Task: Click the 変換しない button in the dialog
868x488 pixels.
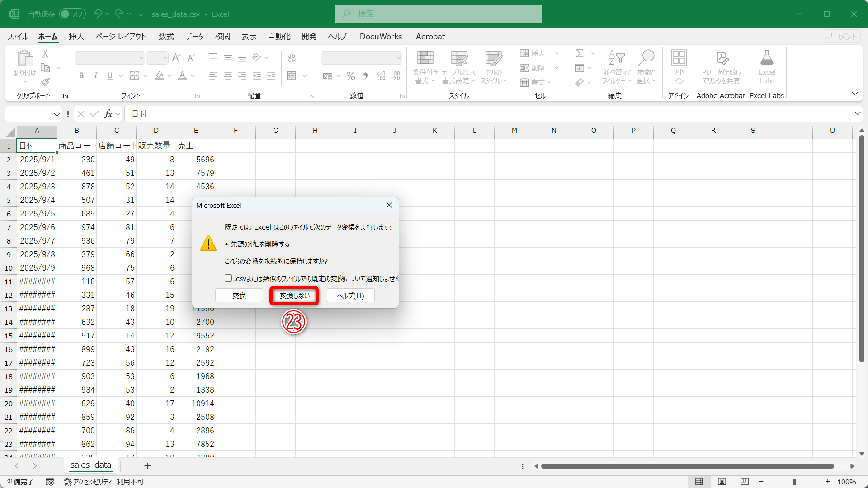Action: (x=294, y=296)
